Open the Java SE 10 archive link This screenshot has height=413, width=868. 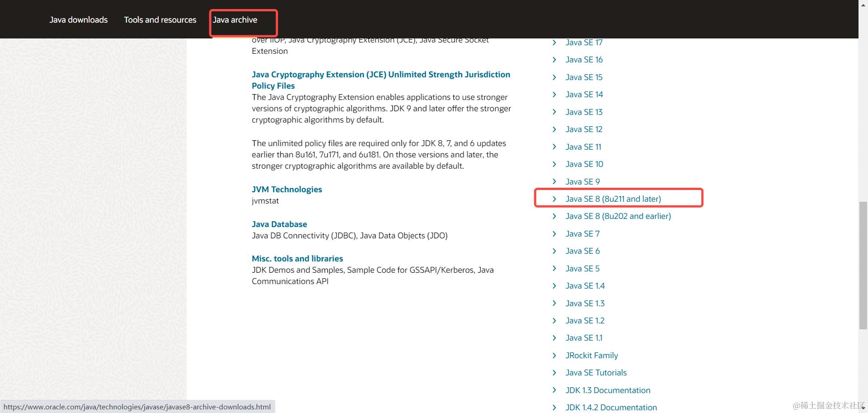(x=584, y=164)
